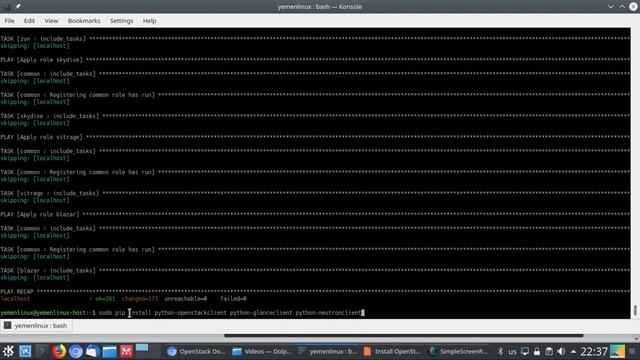Viewport: 640px width, 360px height.
Task: Close the Konsole window
Action: click(x=633, y=7)
